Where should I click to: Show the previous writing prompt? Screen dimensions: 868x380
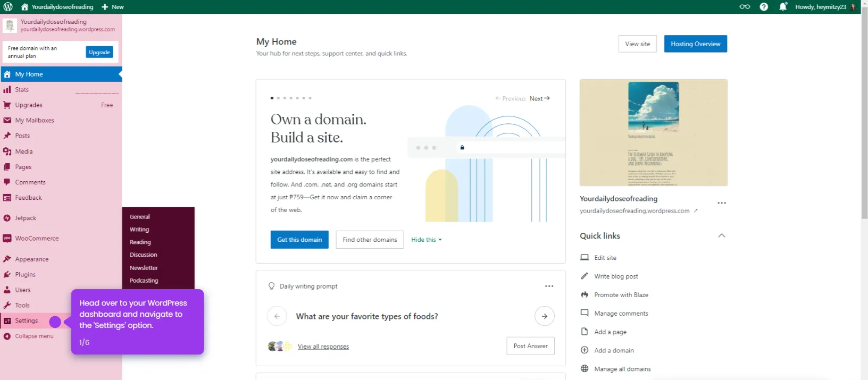277,316
